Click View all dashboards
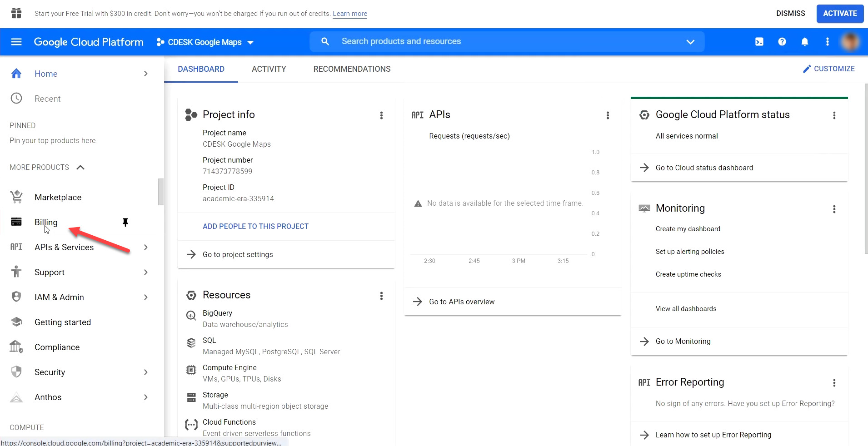Image resolution: width=868 pixels, height=446 pixels. tap(686, 309)
